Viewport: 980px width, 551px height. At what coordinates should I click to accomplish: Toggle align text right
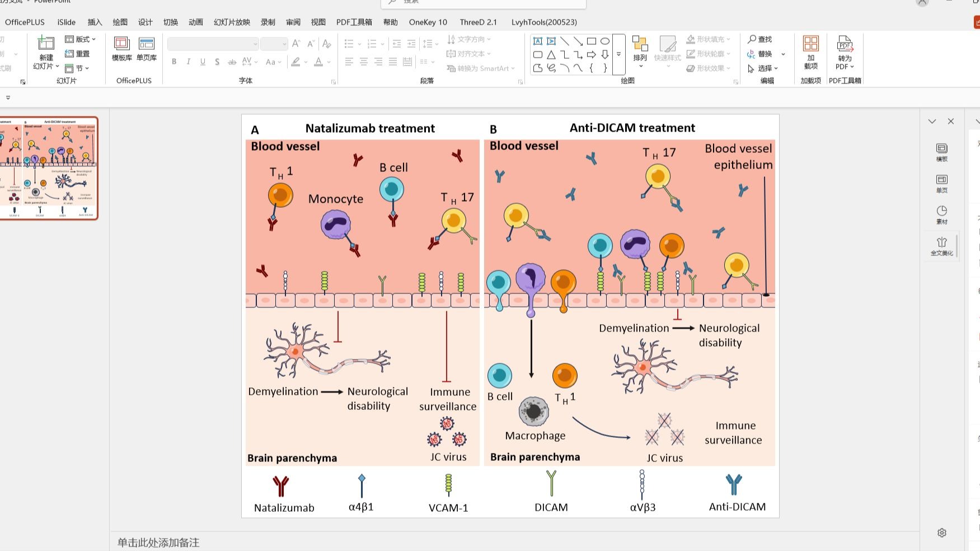[378, 62]
